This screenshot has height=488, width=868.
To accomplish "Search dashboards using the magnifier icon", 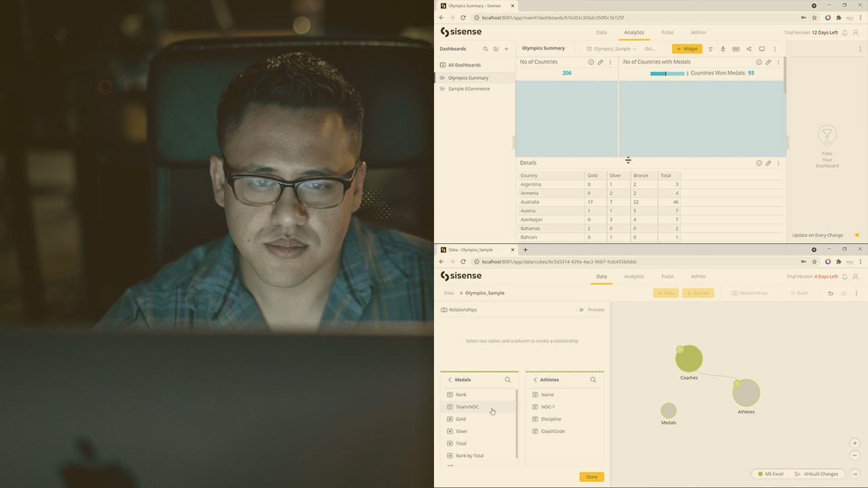I will (x=486, y=49).
